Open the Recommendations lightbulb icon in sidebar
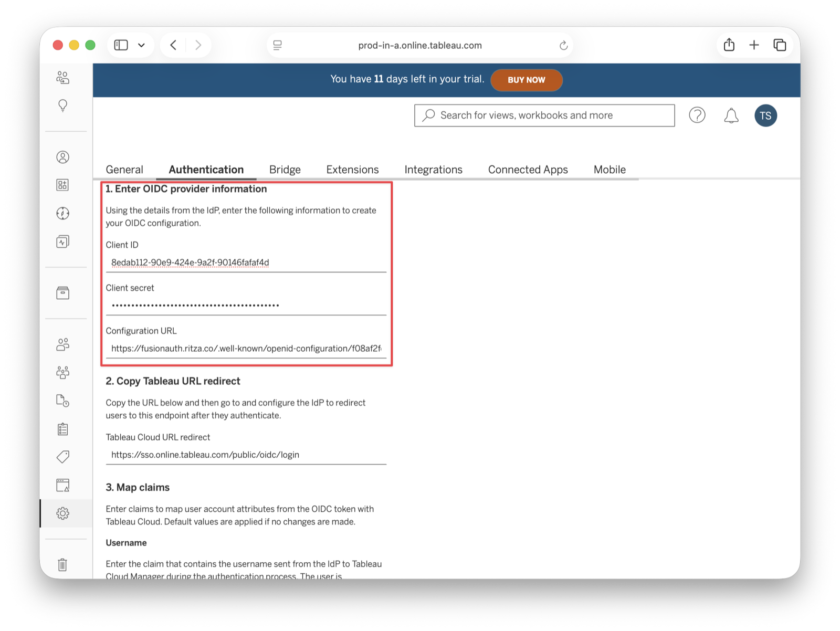840x631 pixels. (62, 105)
